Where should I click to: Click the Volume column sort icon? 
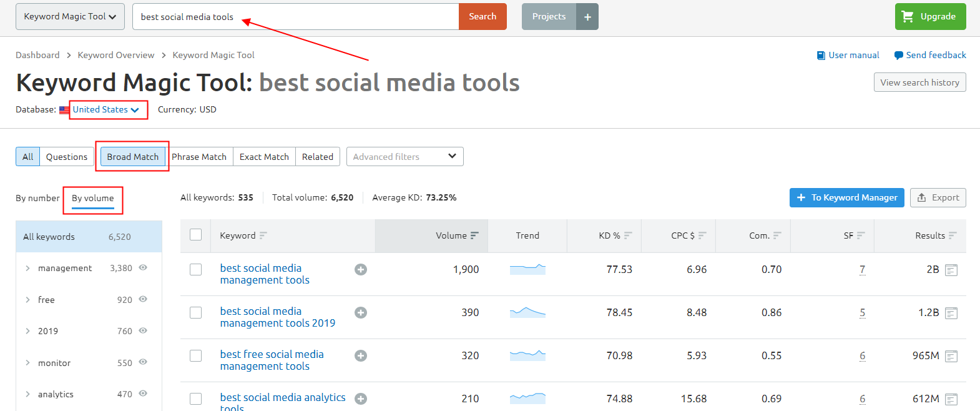pos(474,235)
